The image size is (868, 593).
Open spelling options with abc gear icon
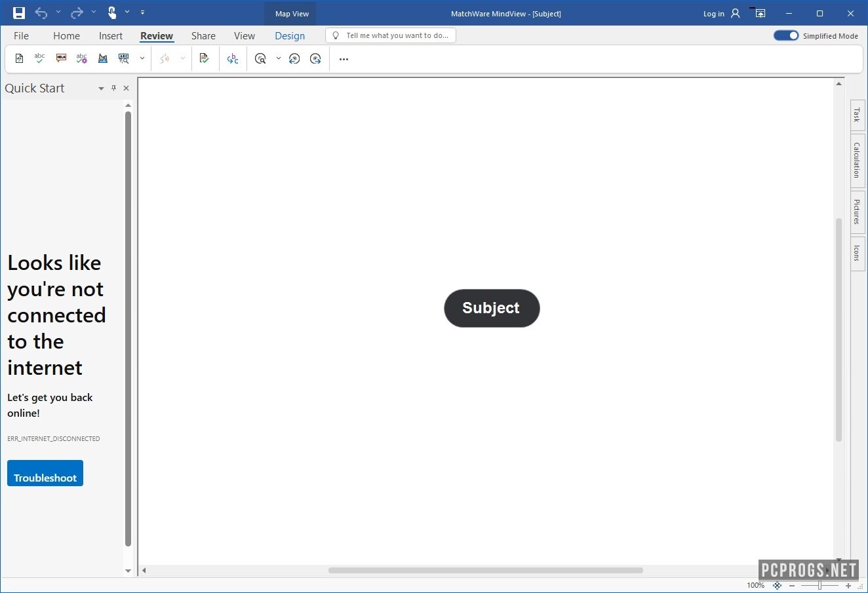click(81, 58)
